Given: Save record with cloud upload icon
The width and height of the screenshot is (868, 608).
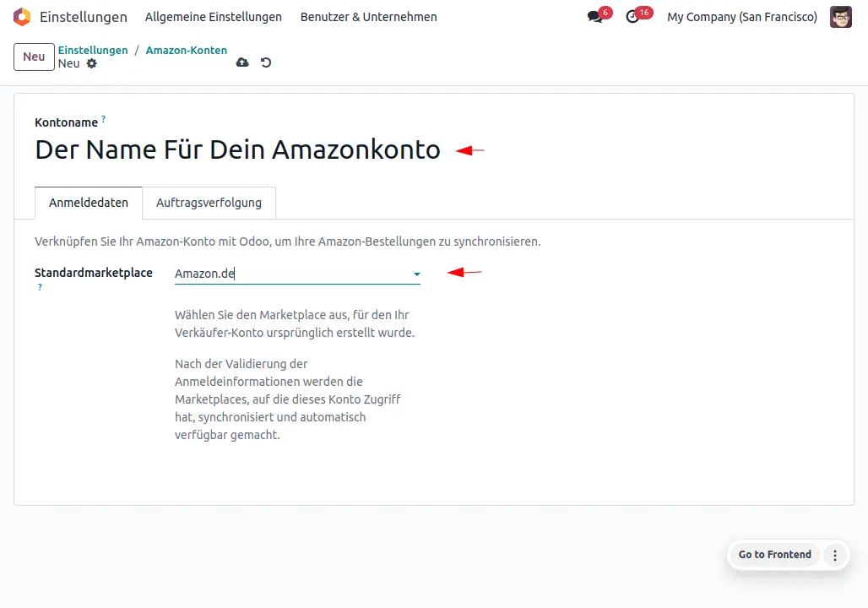Looking at the screenshot, I should pyautogui.click(x=242, y=62).
